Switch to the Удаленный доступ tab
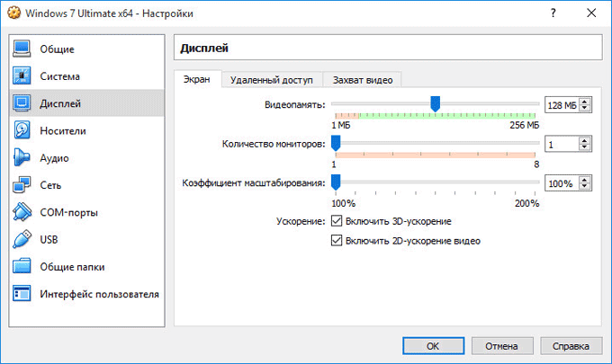The width and height of the screenshot is (612, 364). tap(270, 80)
